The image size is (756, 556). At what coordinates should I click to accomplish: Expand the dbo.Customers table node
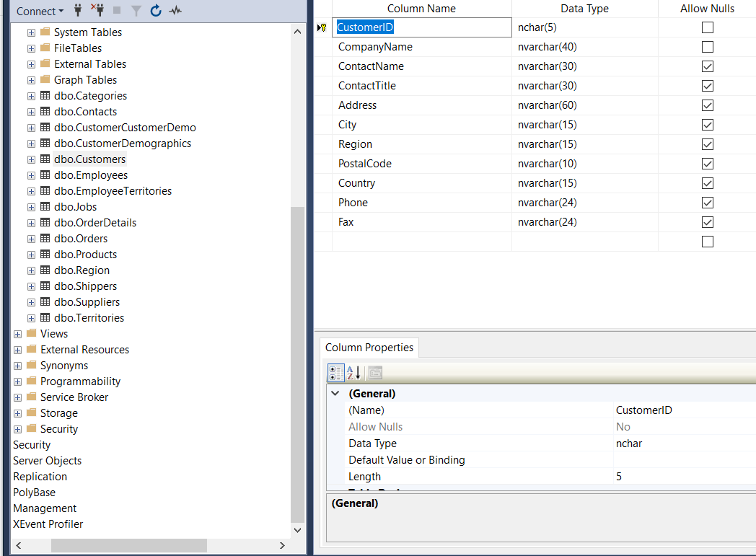pos(31,160)
